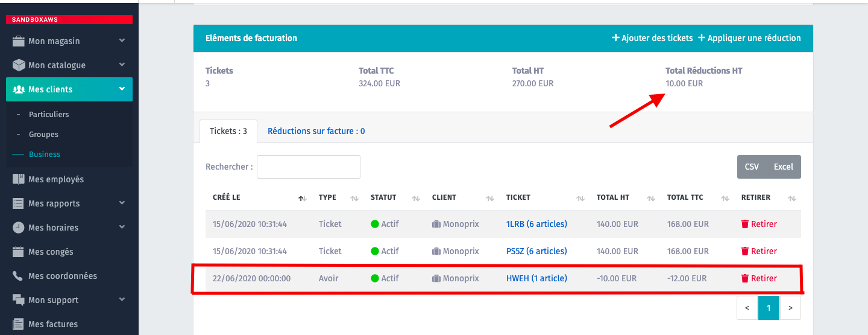Click the chat icon beside Mon support
This screenshot has width=868, height=335.
click(x=18, y=300)
